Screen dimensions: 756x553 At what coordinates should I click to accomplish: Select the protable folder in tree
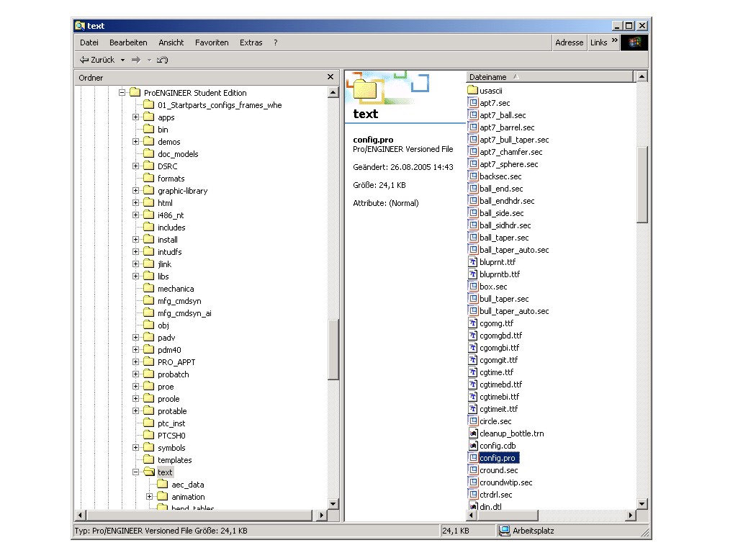pos(172,411)
